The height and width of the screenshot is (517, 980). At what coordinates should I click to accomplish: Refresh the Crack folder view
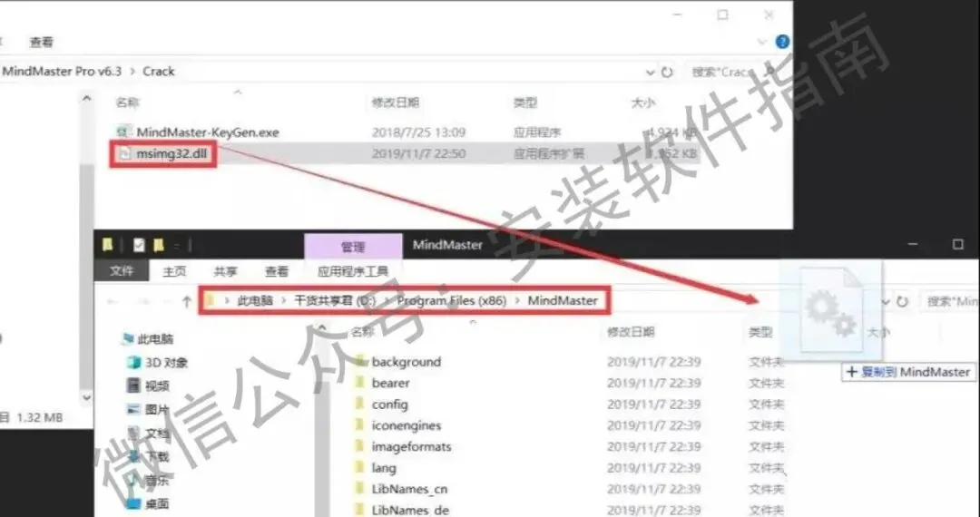(667, 73)
